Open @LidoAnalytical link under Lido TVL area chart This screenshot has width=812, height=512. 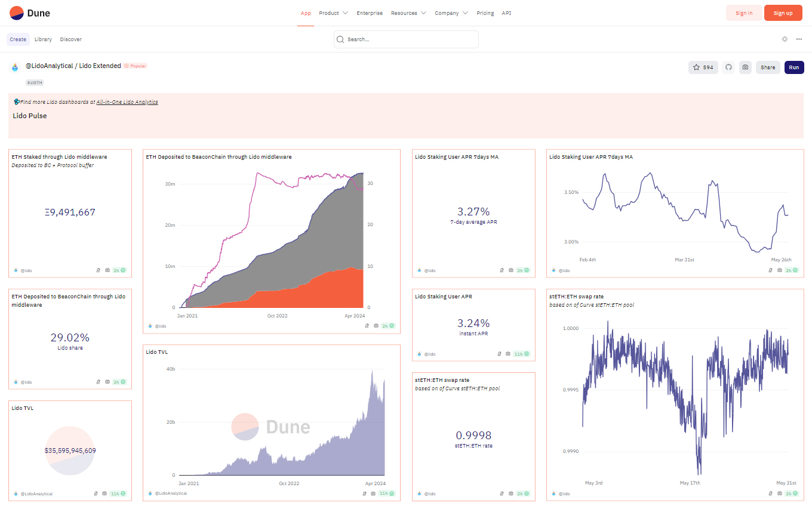(171, 494)
